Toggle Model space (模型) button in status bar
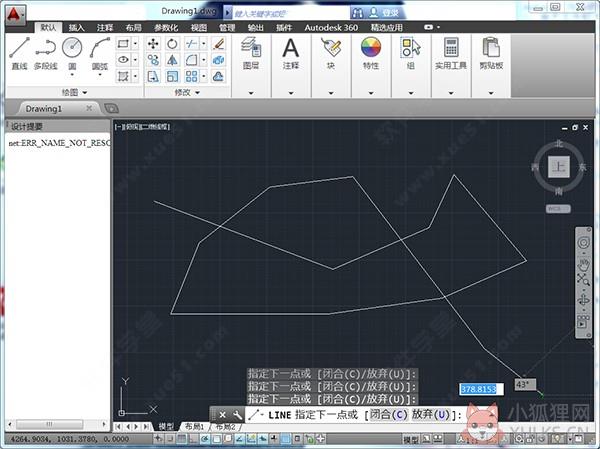 click(x=411, y=440)
